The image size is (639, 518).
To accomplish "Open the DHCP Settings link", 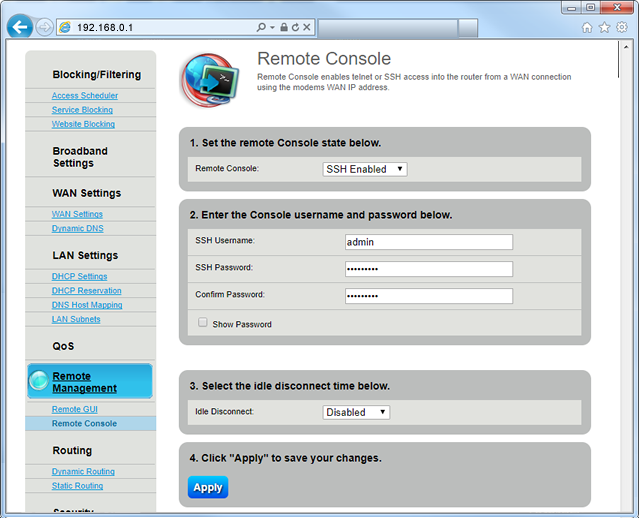I will [79, 276].
